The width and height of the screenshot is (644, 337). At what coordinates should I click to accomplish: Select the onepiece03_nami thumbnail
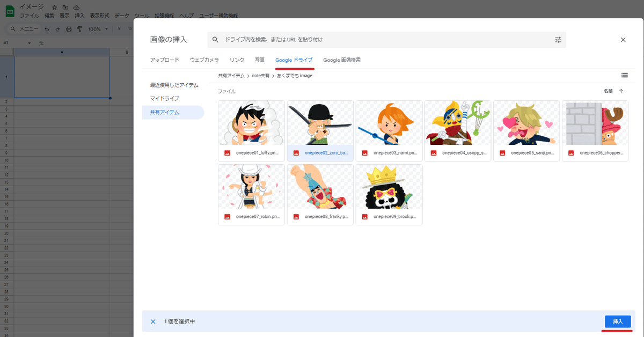389,123
